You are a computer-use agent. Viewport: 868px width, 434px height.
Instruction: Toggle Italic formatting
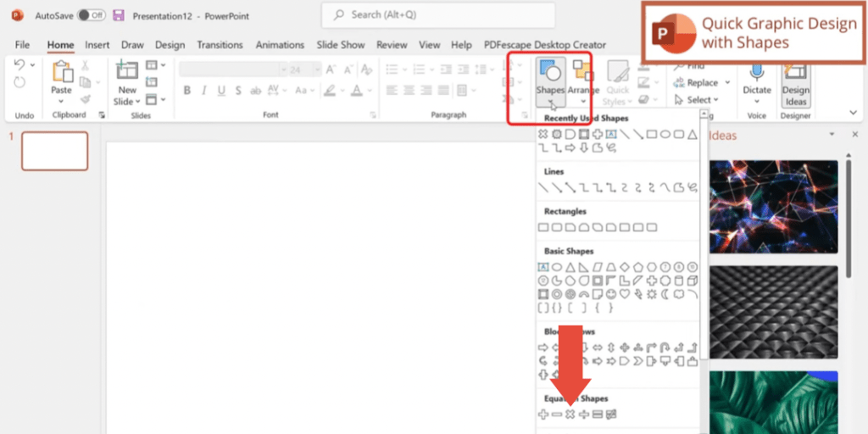[203, 90]
